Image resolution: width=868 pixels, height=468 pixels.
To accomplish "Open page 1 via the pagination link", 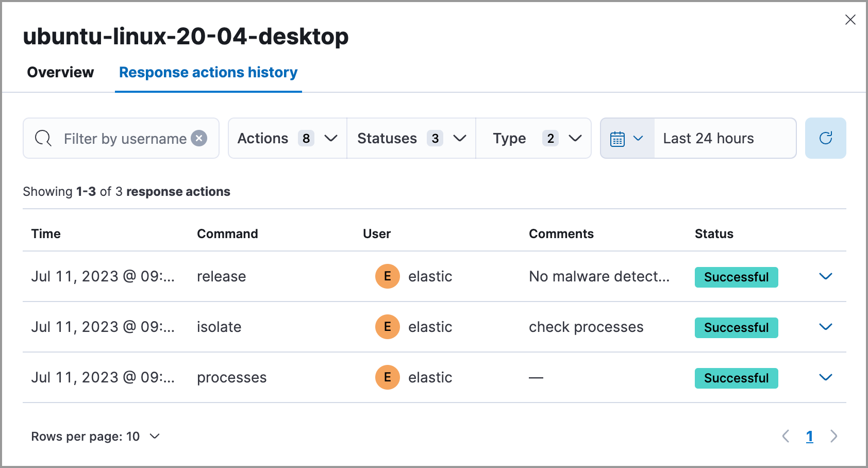I will (809, 436).
